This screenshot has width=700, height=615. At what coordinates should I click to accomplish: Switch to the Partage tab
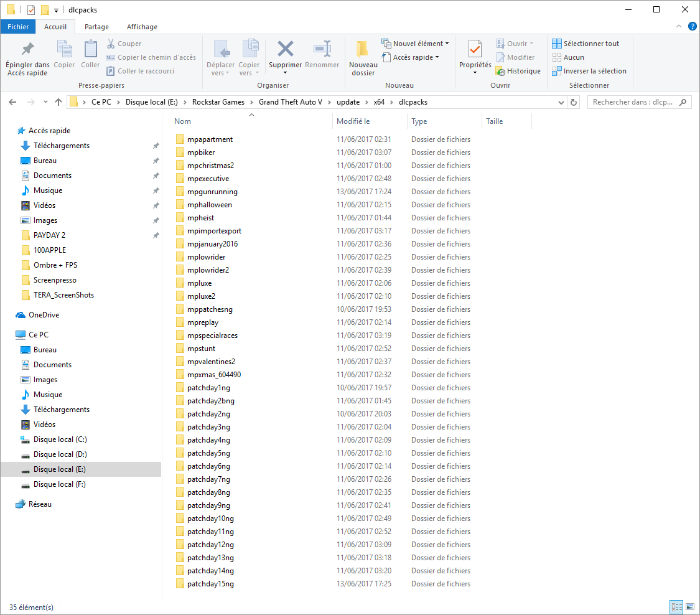pyautogui.click(x=96, y=27)
